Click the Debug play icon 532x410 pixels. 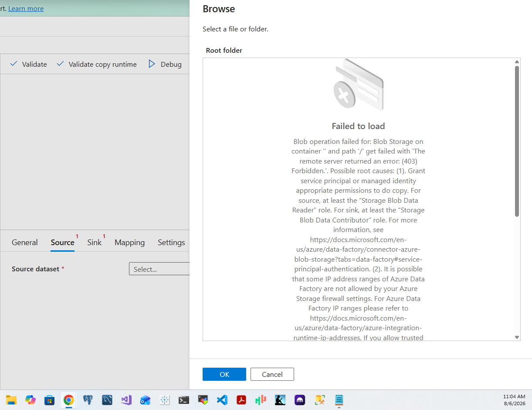pyautogui.click(x=152, y=64)
